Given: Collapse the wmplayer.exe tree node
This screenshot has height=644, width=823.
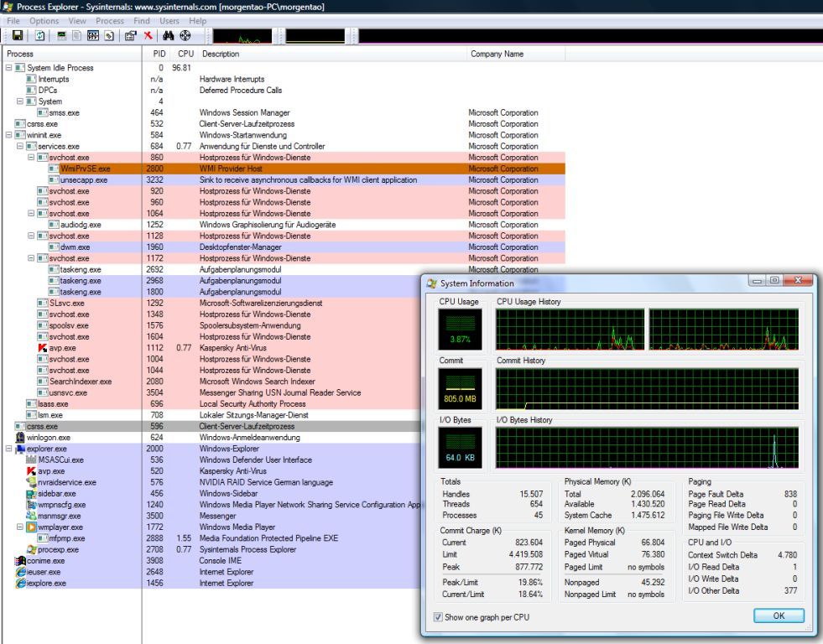Looking at the screenshot, I should click(x=20, y=527).
